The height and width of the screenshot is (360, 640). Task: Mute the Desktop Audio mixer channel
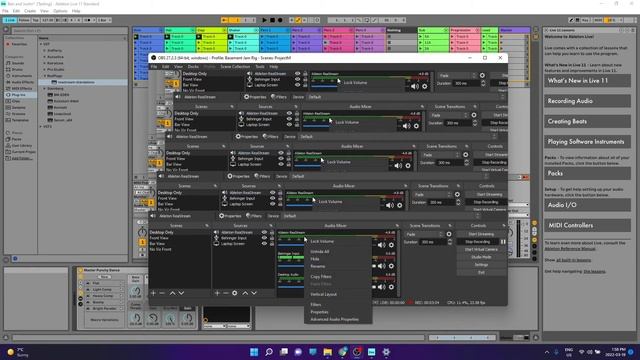pos(381,287)
